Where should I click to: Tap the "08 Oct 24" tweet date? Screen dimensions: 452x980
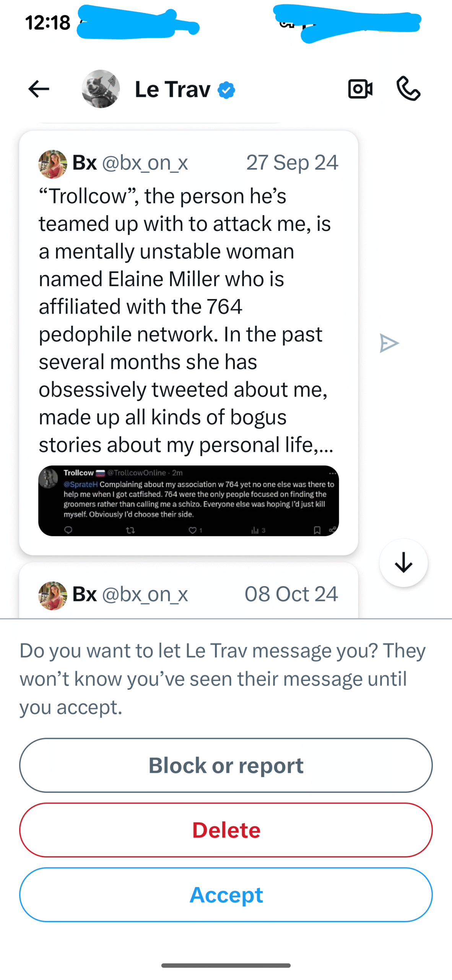291,594
